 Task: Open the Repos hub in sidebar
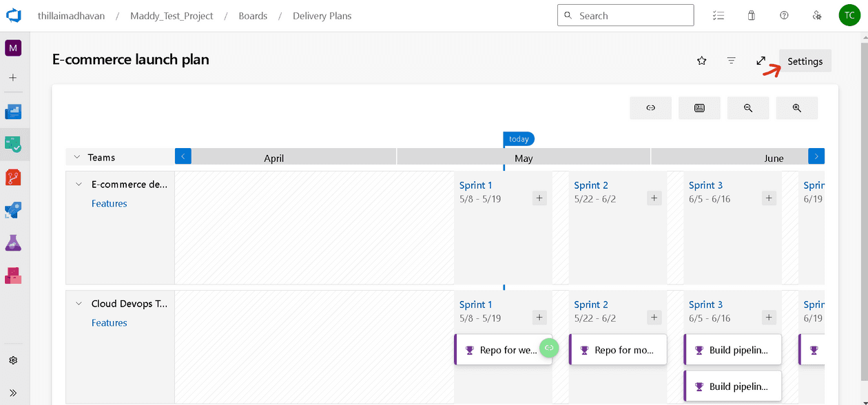tap(13, 177)
